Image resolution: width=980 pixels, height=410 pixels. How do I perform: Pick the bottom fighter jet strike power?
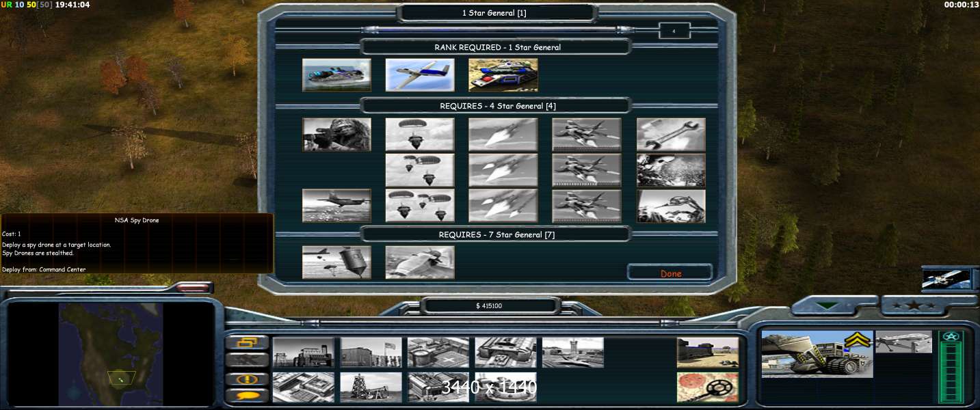[587, 206]
